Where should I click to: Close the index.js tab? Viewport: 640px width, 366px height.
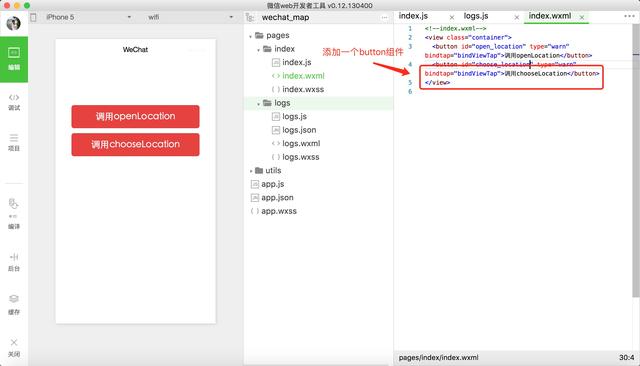click(x=452, y=17)
